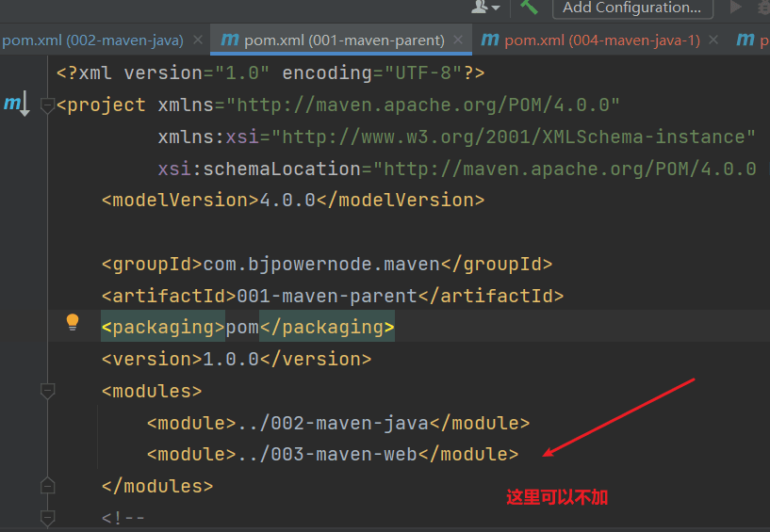The height and width of the screenshot is (532, 770).
Task: Close the pom.xml (004-maven-java-1) tab
Action: [713, 40]
